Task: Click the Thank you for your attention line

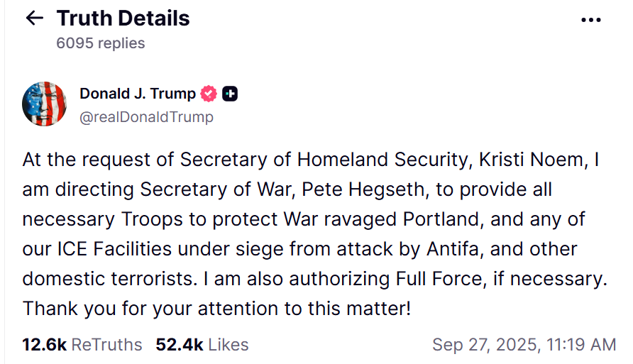Action: pyautogui.click(x=216, y=309)
